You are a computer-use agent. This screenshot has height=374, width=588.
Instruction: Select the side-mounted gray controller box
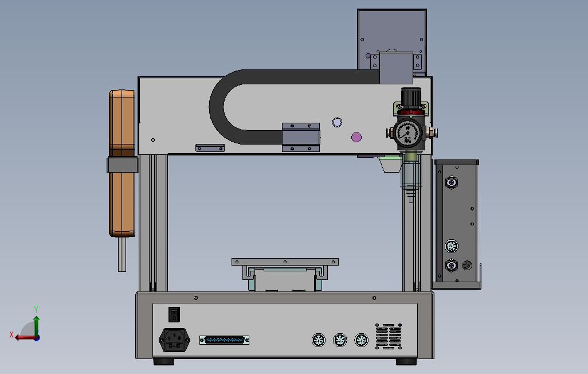pos(456,223)
